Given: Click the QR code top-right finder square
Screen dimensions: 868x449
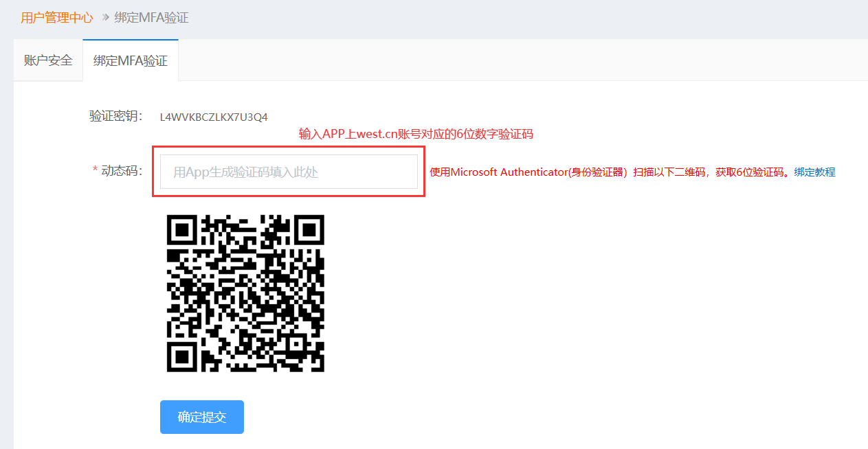Looking at the screenshot, I should pyautogui.click(x=310, y=229).
